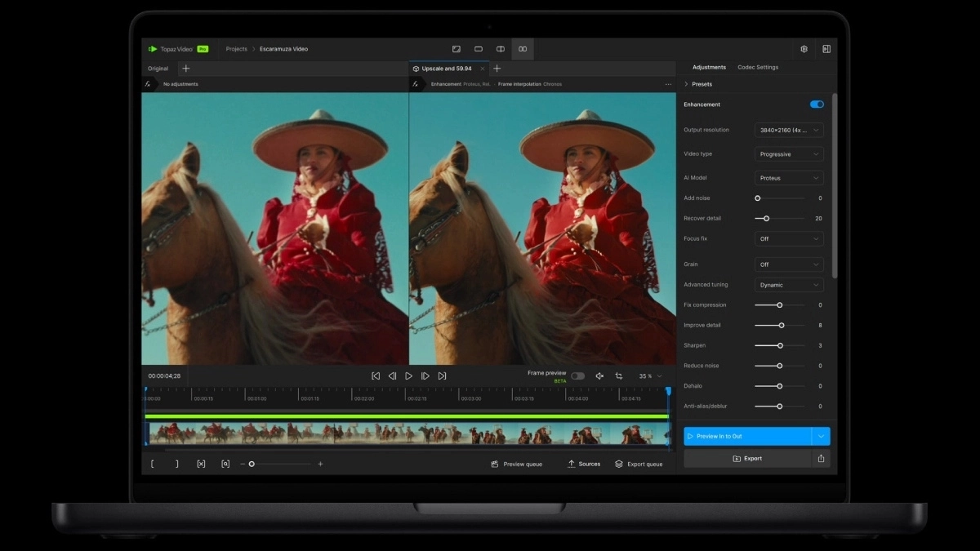Toggle the Enhancement switch off
Image resolution: width=980 pixels, height=551 pixels.
(x=816, y=104)
